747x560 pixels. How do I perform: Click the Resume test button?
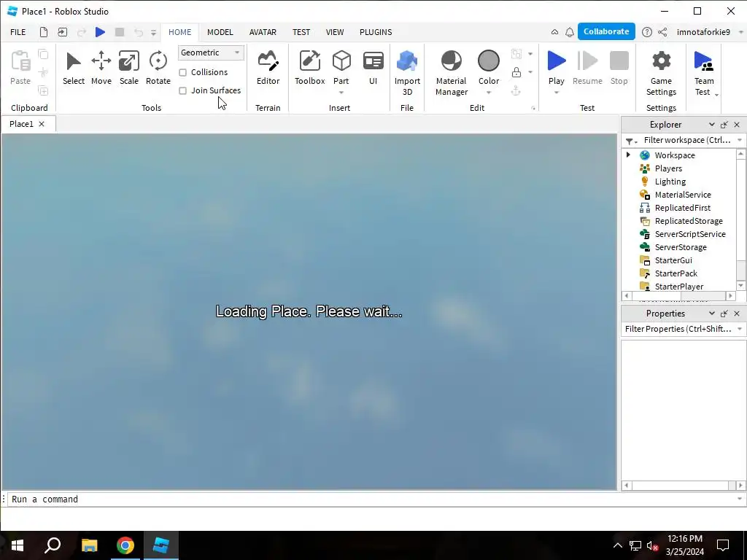pyautogui.click(x=587, y=68)
